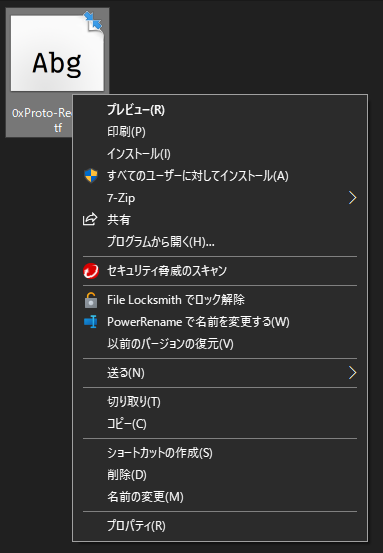Image resolution: width=383 pixels, height=553 pixels.
Task: Select the 0xProto font file thumbnail
Action: pos(57,53)
